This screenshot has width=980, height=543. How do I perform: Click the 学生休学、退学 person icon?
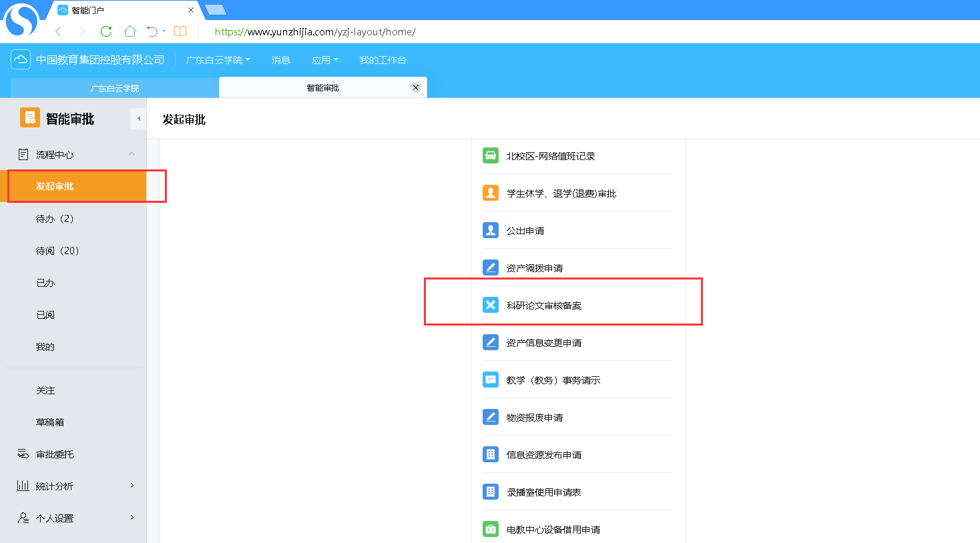pyautogui.click(x=491, y=193)
